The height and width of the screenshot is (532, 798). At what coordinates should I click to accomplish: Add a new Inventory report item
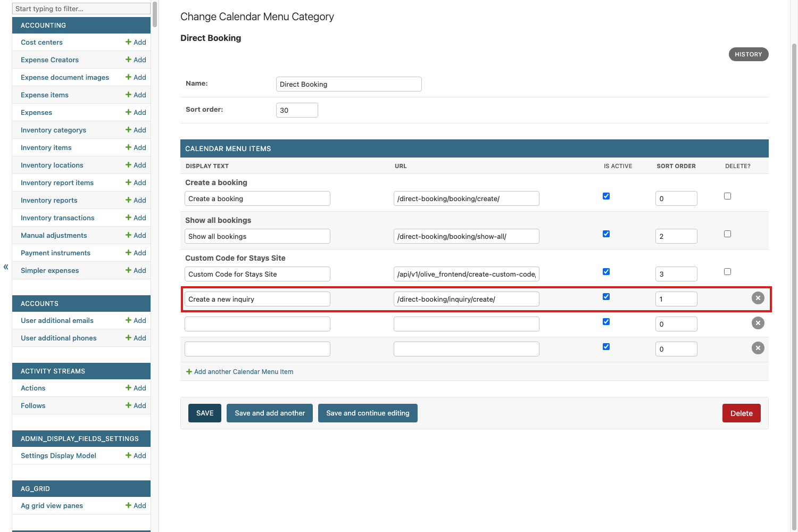click(136, 182)
